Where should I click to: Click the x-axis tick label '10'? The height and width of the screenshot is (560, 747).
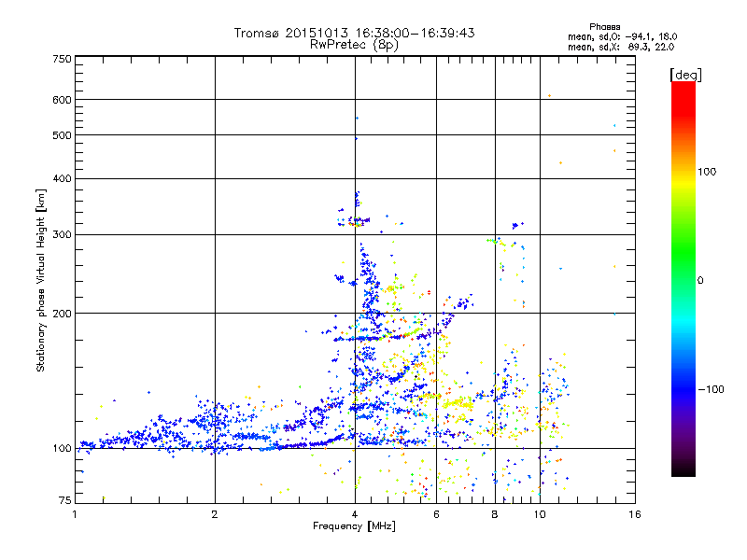coord(540,514)
